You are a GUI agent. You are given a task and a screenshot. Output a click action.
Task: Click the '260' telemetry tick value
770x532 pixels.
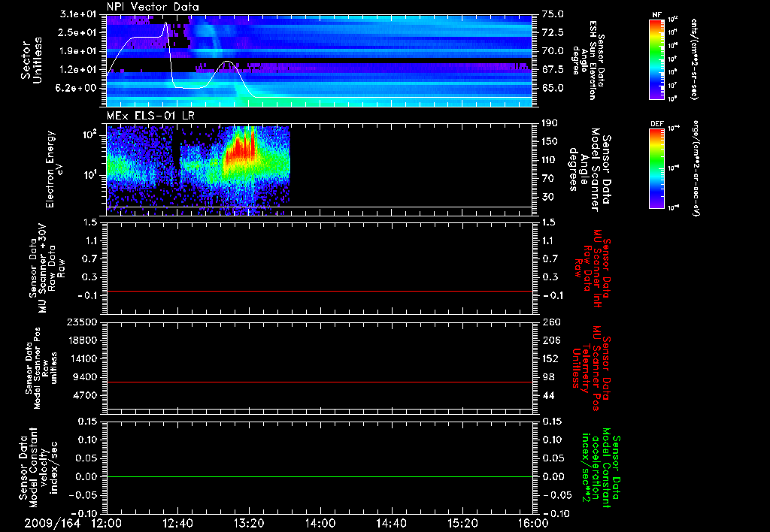click(x=550, y=322)
